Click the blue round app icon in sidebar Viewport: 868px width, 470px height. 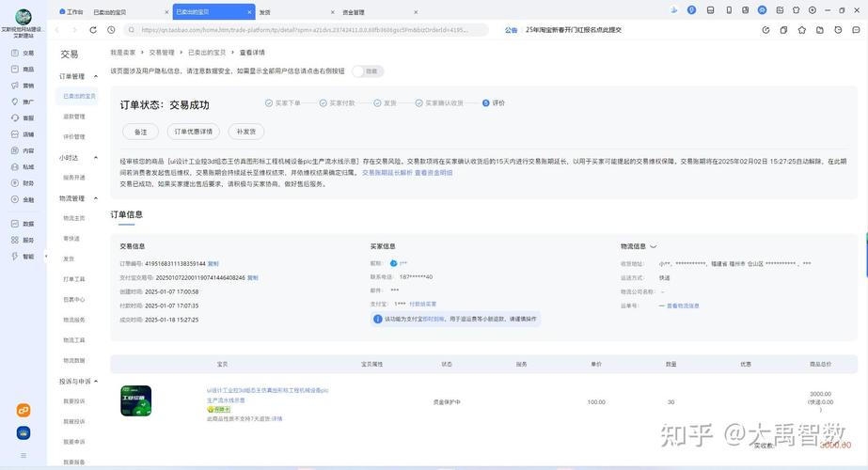tap(24, 433)
